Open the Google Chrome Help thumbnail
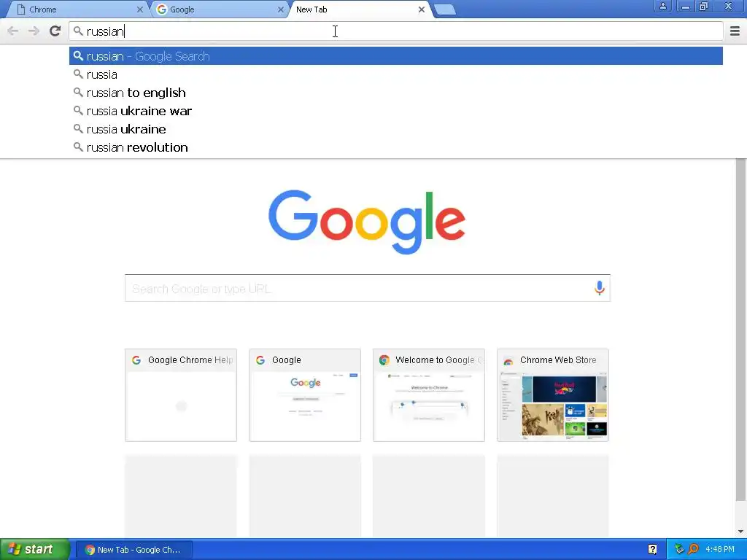The width and height of the screenshot is (747, 560). 181,395
